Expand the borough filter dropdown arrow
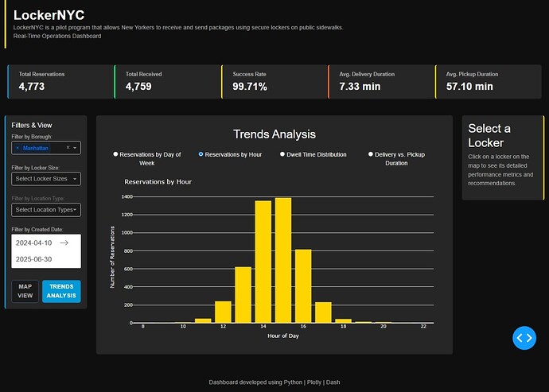This screenshot has width=549, height=392. coord(75,148)
